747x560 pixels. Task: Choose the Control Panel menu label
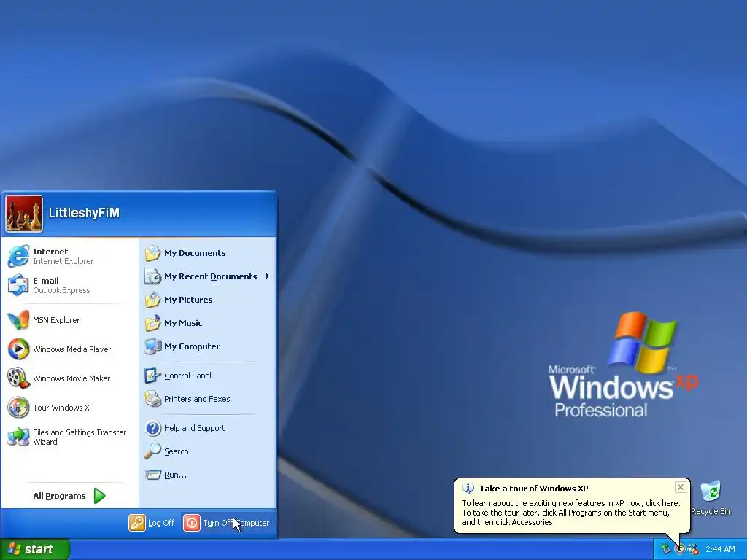click(x=187, y=376)
